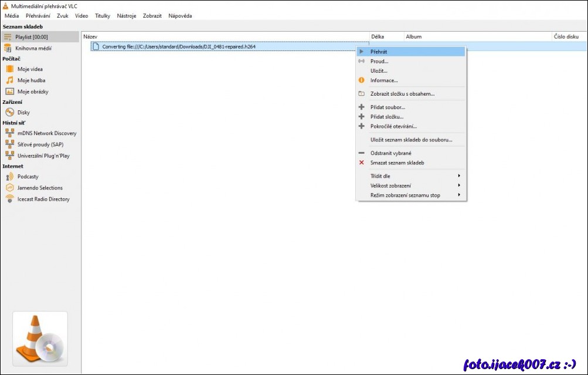This screenshot has width=588, height=375.
Task: Select the Knihovna médií library icon
Action: click(x=8, y=48)
